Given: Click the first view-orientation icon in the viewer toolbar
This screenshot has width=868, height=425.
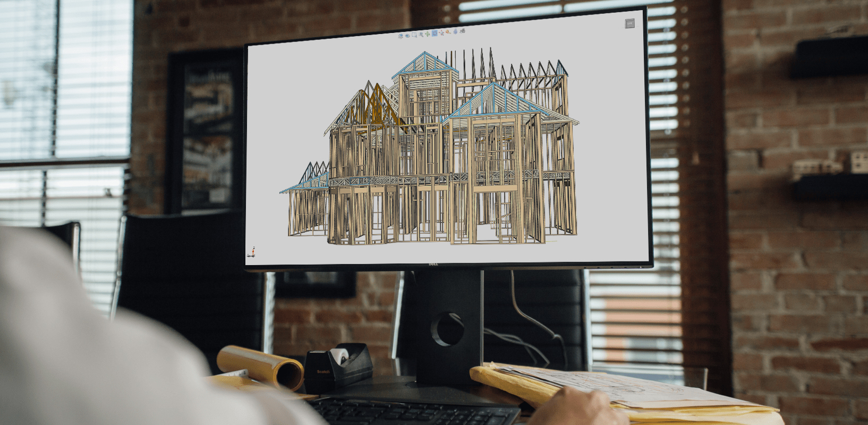Looking at the screenshot, I should [x=401, y=36].
